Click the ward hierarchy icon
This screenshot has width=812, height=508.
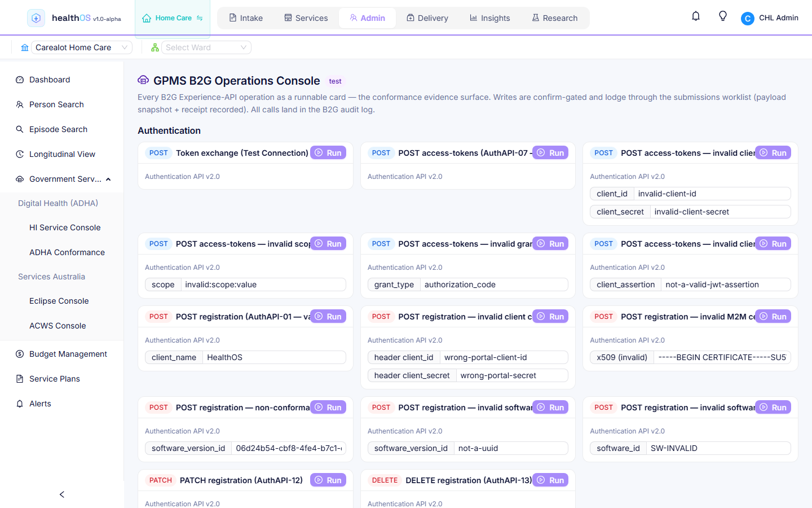coord(155,47)
